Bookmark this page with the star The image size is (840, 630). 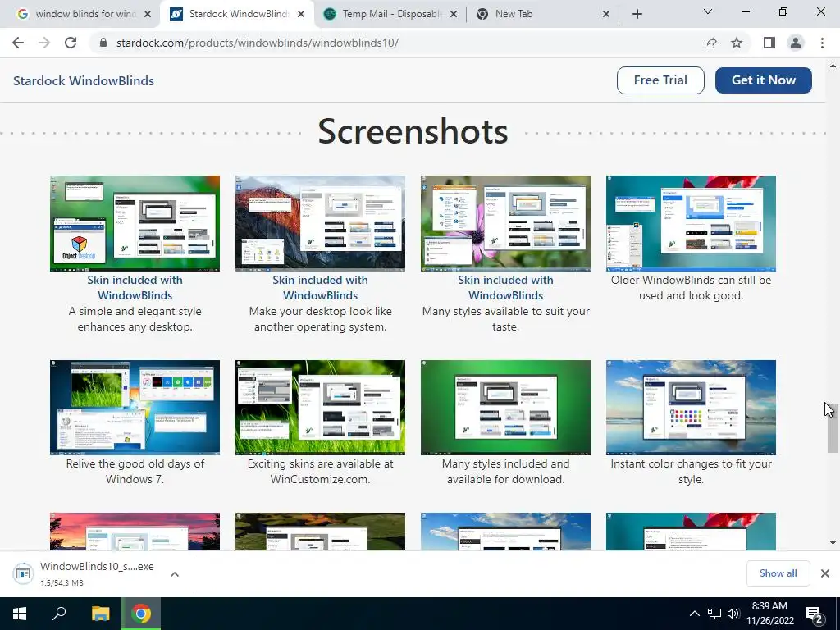[737, 43]
